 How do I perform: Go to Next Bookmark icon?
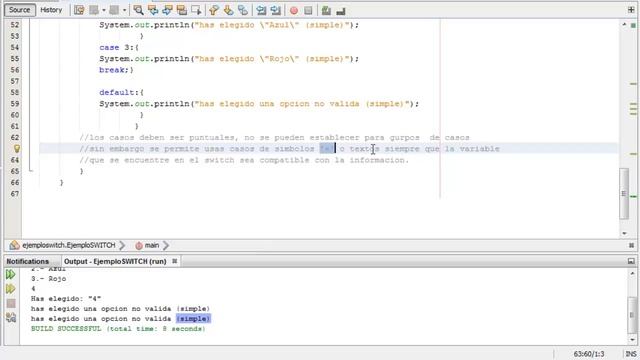(228, 10)
